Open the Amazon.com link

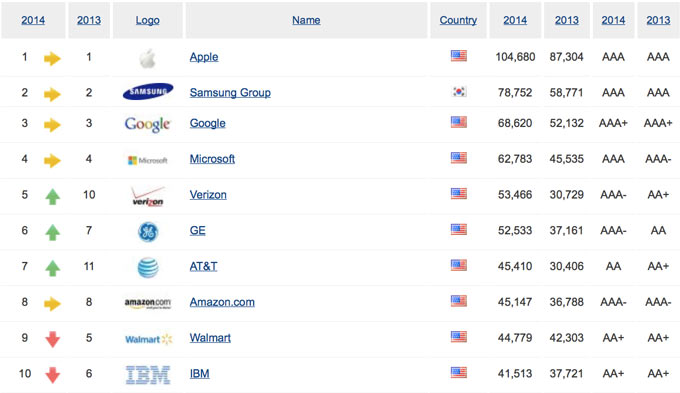[222, 302]
